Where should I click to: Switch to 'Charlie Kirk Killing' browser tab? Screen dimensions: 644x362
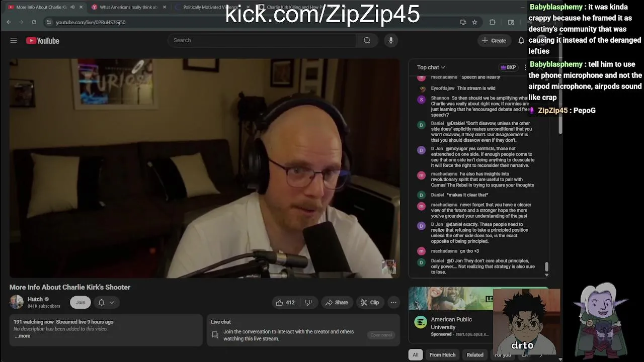point(294,7)
